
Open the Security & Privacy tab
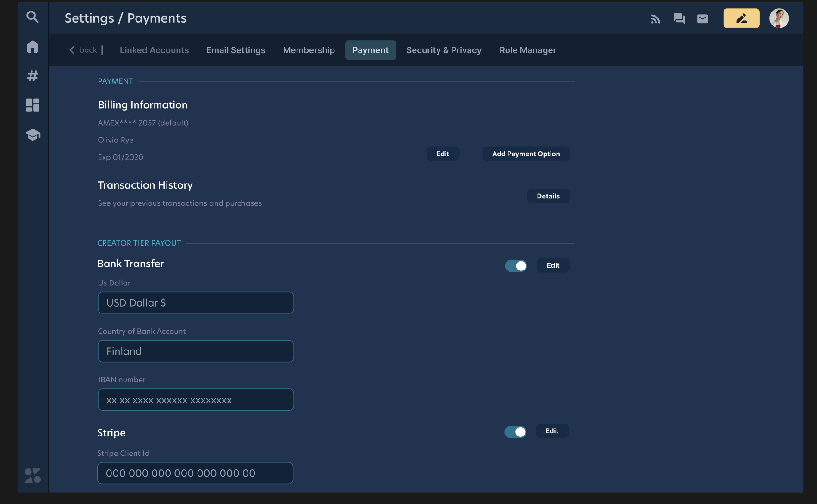444,50
